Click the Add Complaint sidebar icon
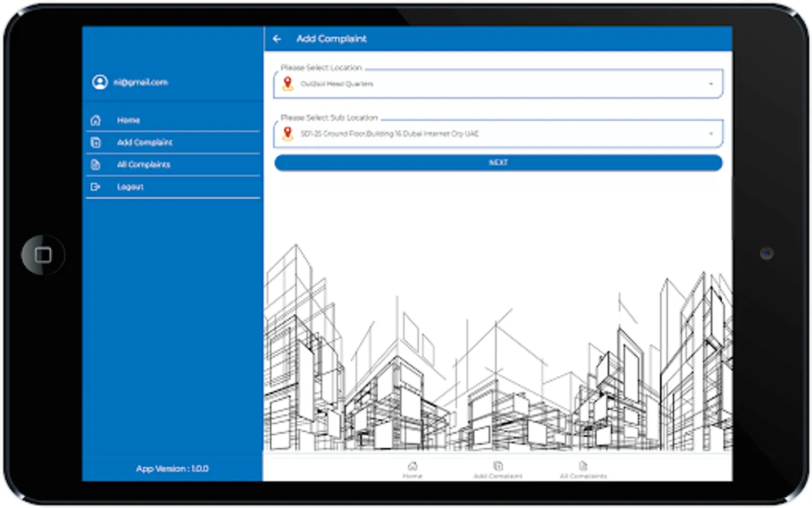The width and height of the screenshot is (812, 508). (x=96, y=142)
